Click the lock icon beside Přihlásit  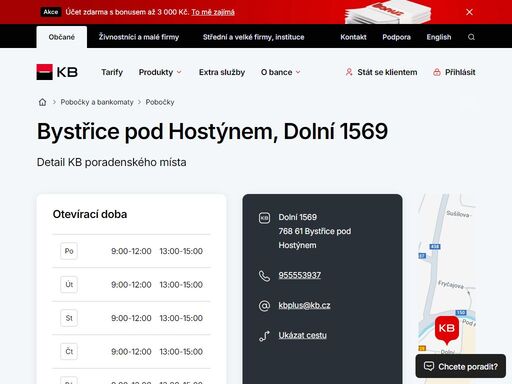[437, 72]
